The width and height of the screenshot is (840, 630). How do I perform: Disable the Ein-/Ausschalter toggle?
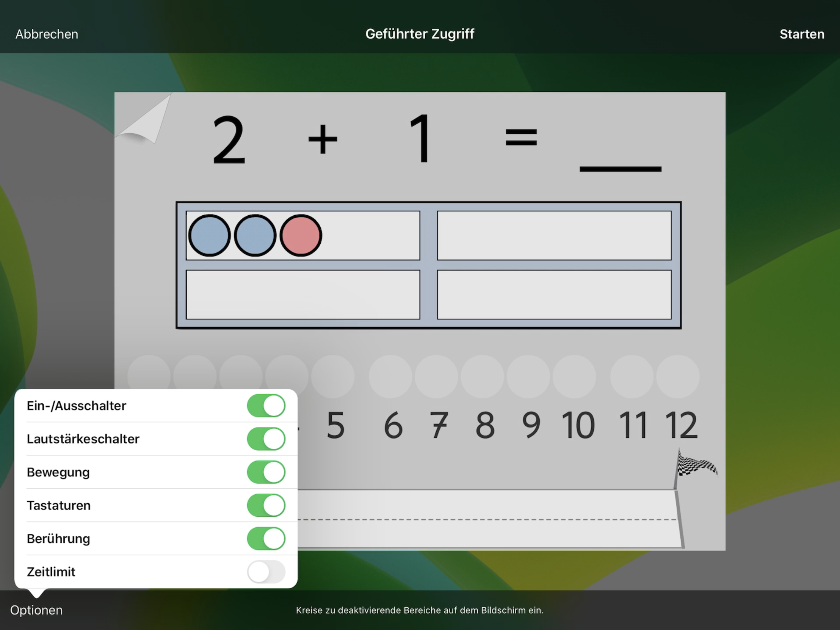[x=266, y=406]
